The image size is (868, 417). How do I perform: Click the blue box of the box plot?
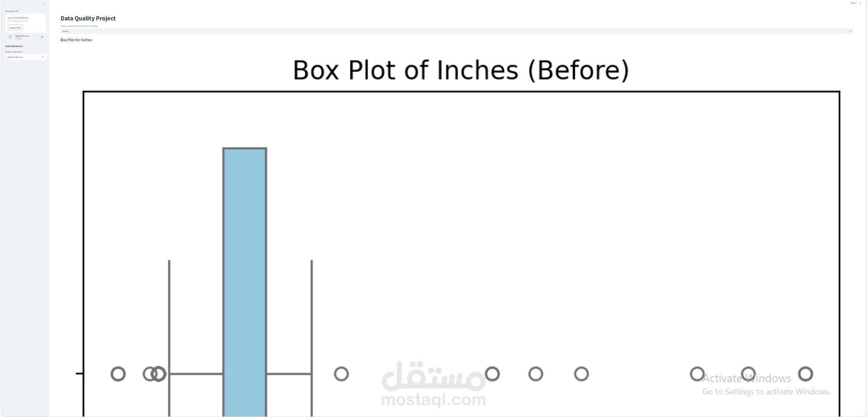click(x=245, y=271)
